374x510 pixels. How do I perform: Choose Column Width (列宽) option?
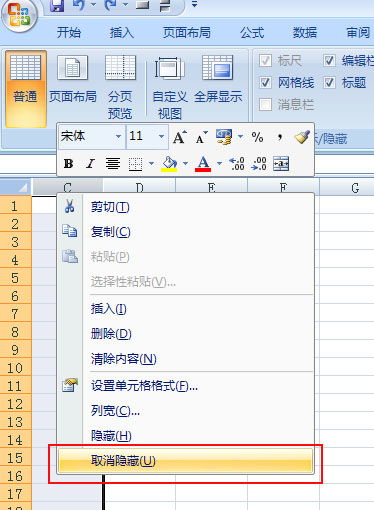[185, 411]
